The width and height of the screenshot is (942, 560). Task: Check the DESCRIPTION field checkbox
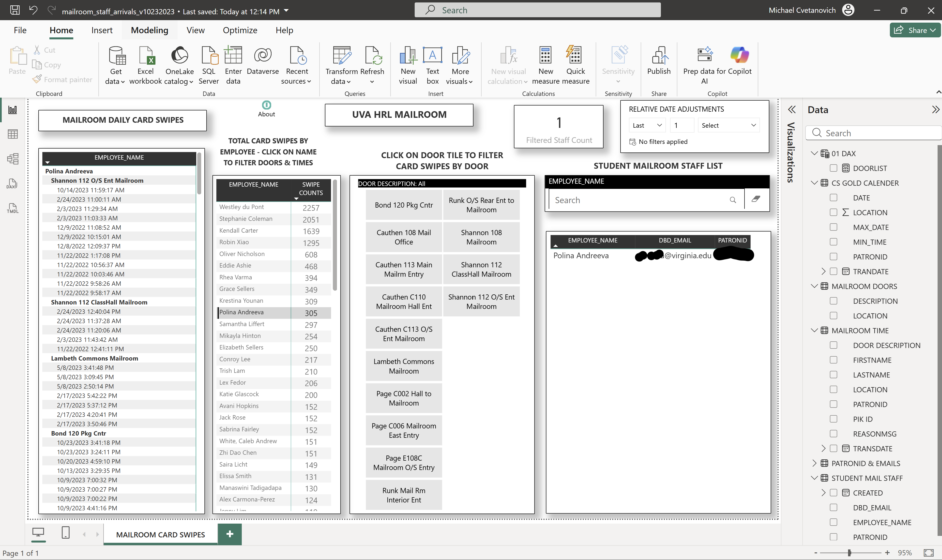[x=834, y=301]
